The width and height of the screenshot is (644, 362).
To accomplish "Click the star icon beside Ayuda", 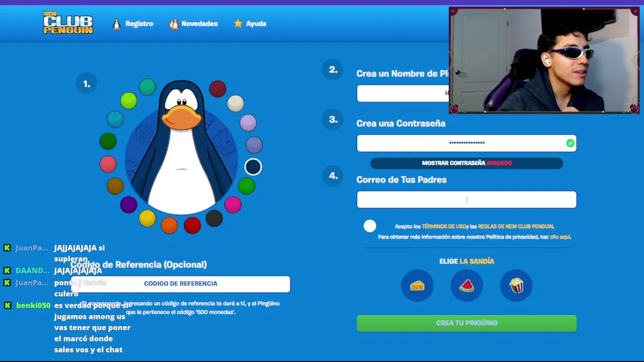I will 238,23.
